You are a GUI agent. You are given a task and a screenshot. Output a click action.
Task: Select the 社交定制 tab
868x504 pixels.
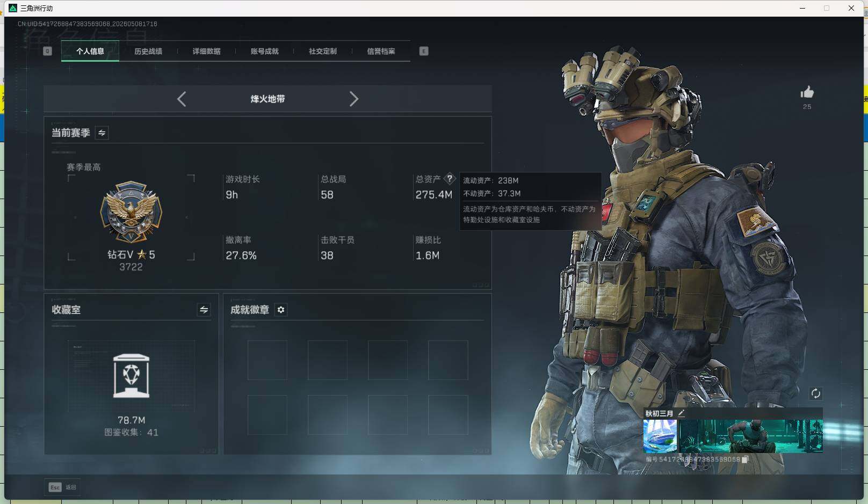(x=323, y=52)
